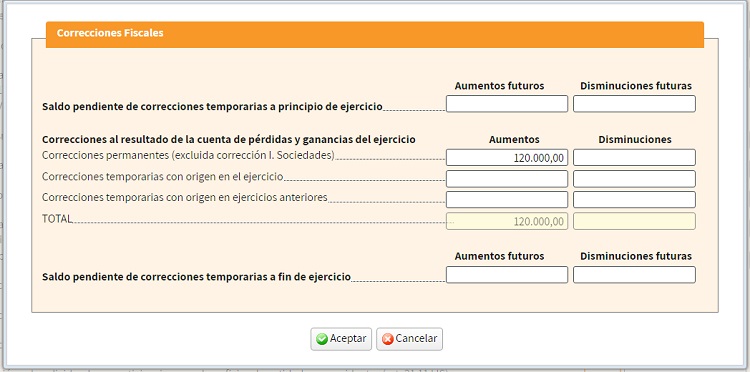Select Disminuciones field for temporarias ejercicios anteriores
This screenshot has height=372, width=750.
(634, 200)
